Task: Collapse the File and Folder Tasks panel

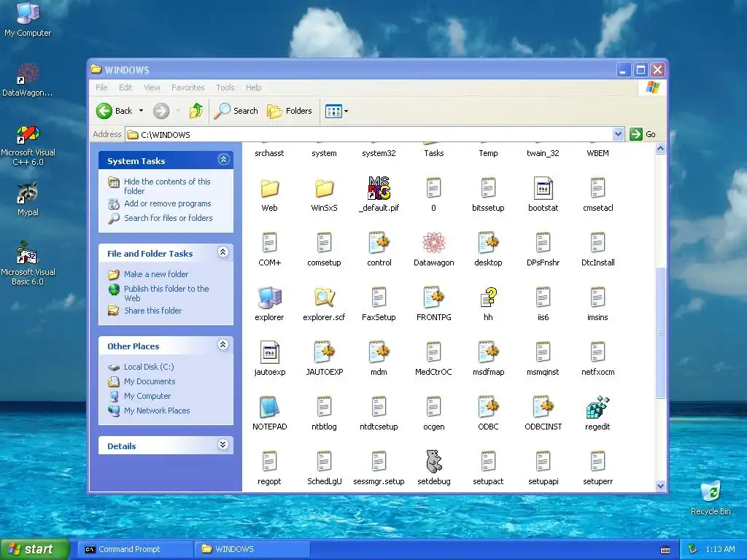Action: [x=223, y=252]
